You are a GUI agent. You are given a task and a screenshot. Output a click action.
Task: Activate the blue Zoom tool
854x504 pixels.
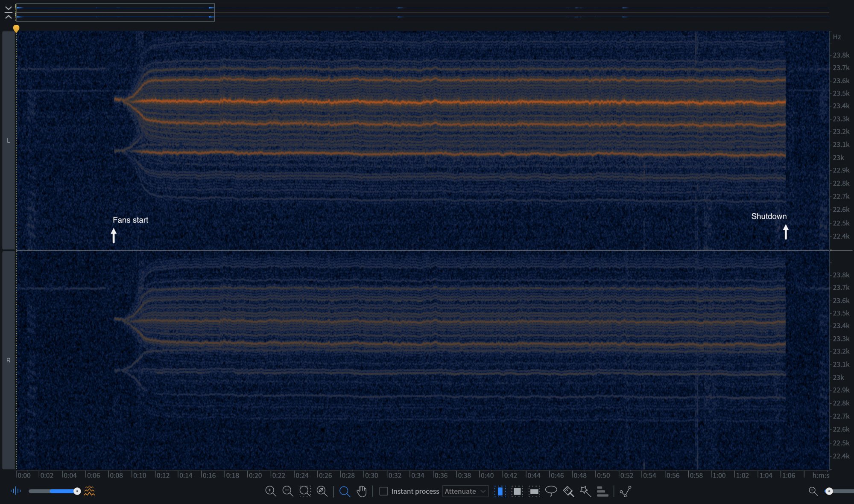pyautogui.click(x=345, y=492)
